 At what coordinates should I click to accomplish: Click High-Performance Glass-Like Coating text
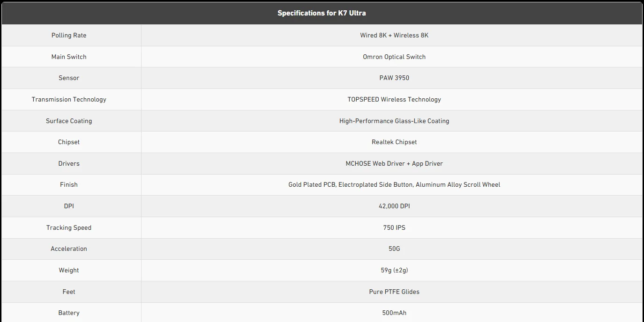click(394, 121)
